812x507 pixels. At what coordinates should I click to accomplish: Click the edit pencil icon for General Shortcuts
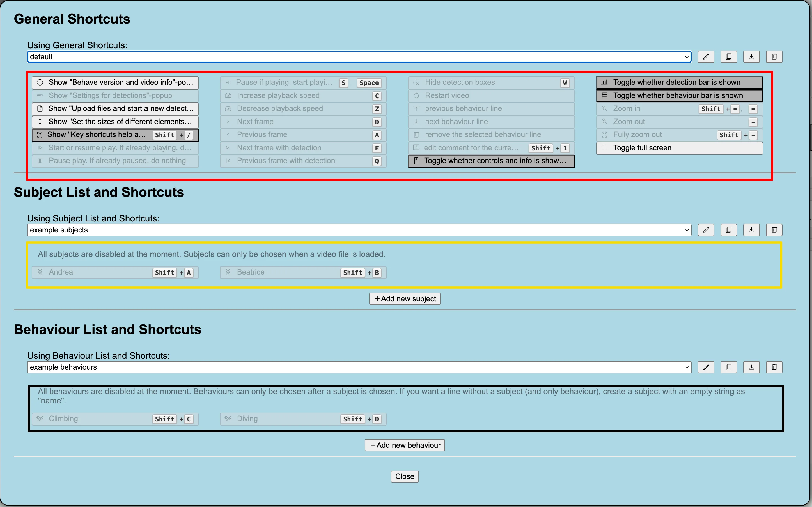click(706, 57)
